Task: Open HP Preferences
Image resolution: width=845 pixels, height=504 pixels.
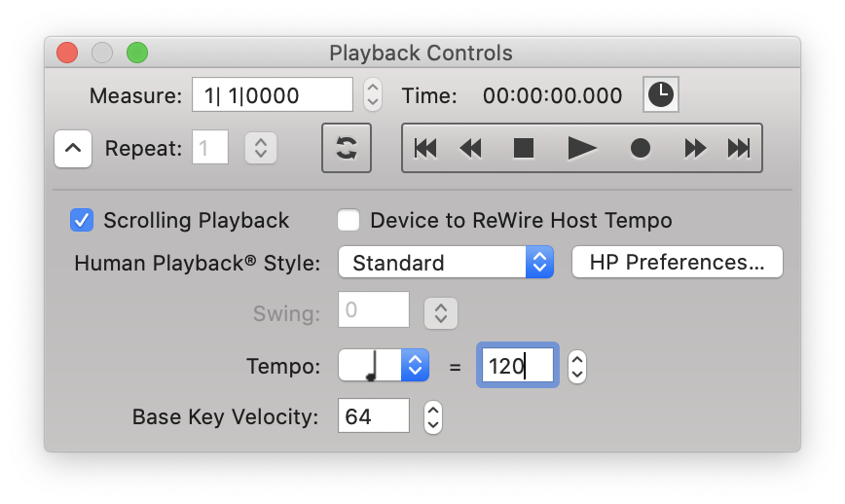Action: tap(677, 263)
